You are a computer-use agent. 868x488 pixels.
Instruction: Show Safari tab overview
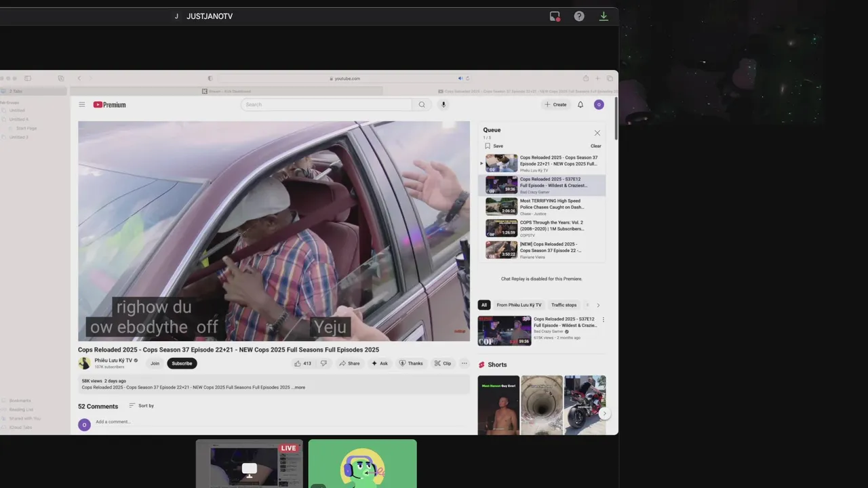(x=610, y=79)
